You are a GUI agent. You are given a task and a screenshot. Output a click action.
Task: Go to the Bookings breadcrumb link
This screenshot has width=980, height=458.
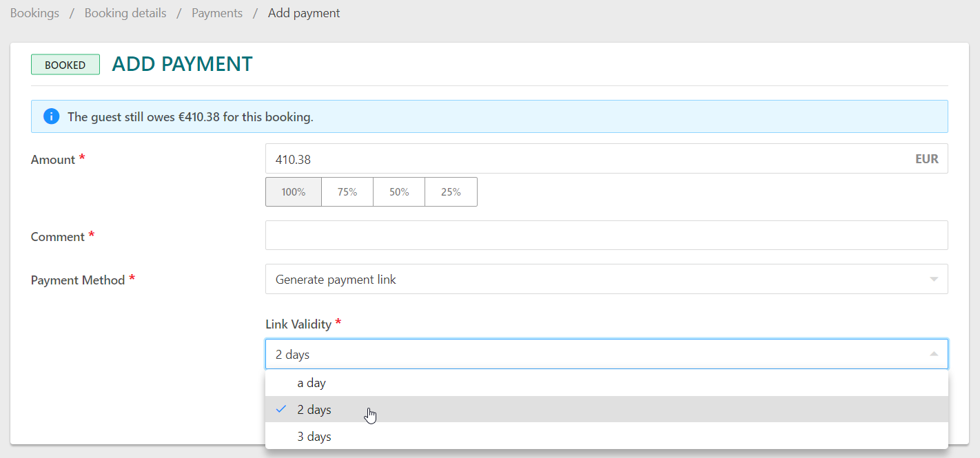click(34, 13)
